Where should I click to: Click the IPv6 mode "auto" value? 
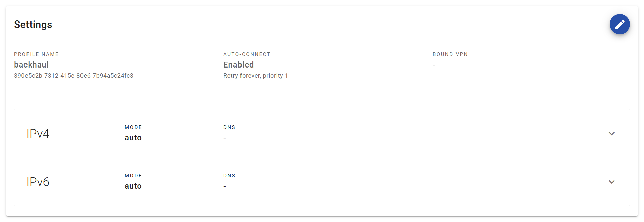point(133,186)
